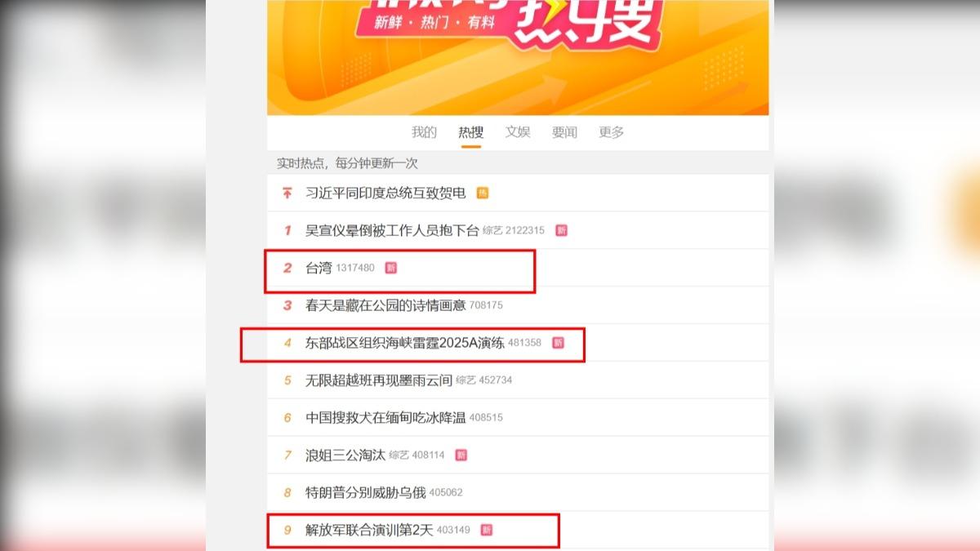Open the 文娱 tab

518,132
